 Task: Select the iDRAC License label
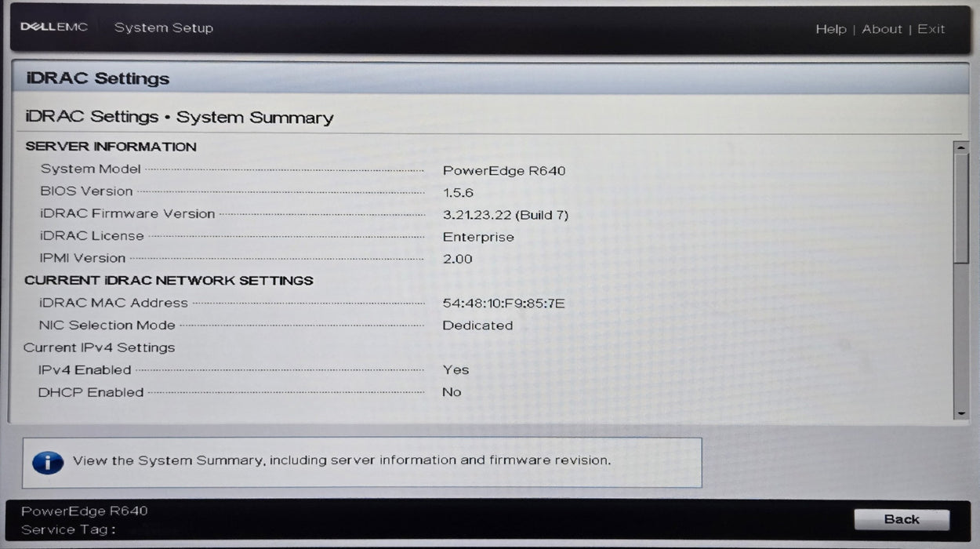(92, 235)
